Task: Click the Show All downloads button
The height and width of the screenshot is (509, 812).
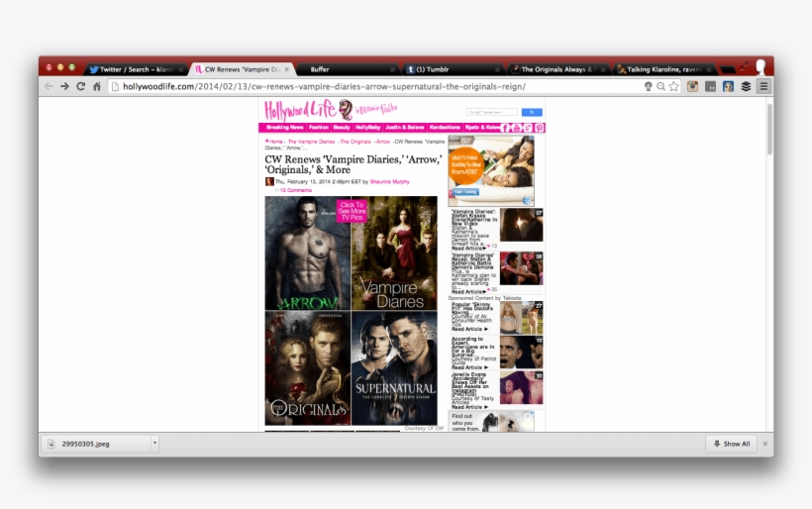Action: click(x=733, y=444)
